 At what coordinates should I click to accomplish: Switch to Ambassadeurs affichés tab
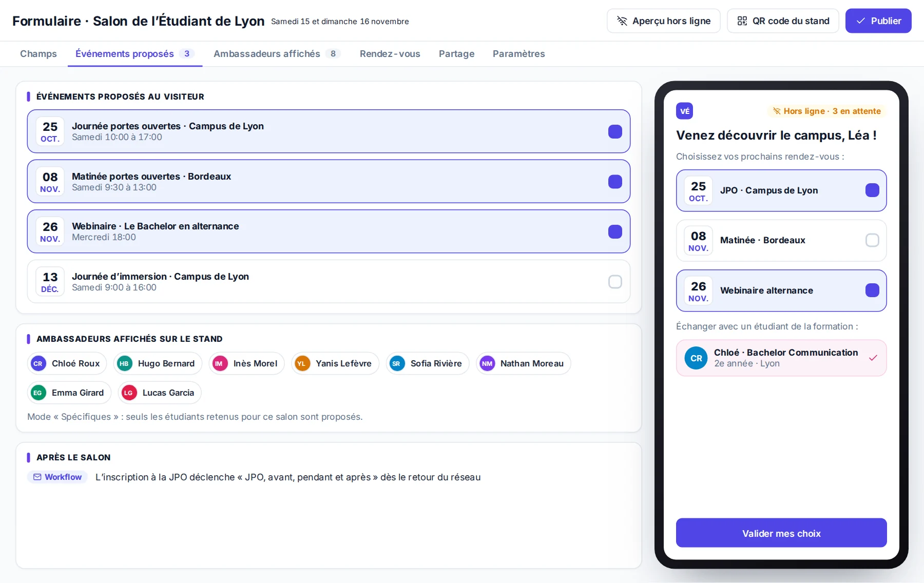click(x=277, y=54)
